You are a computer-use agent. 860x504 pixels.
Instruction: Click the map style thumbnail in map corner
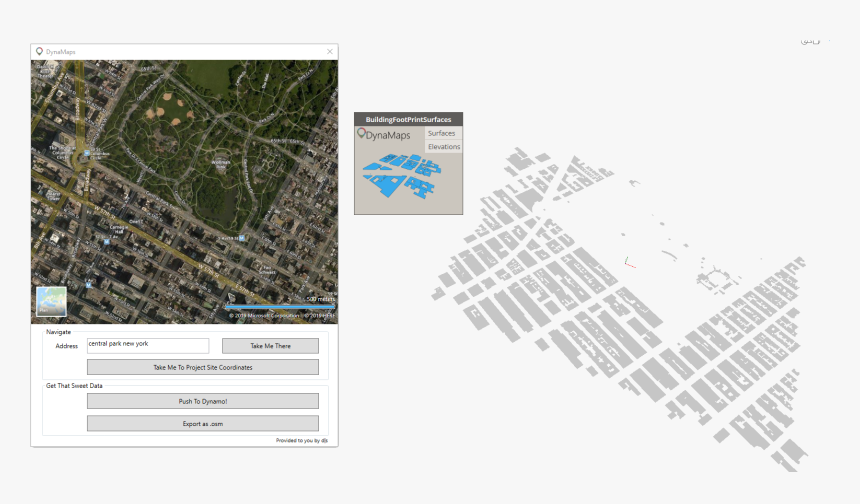pyautogui.click(x=51, y=302)
